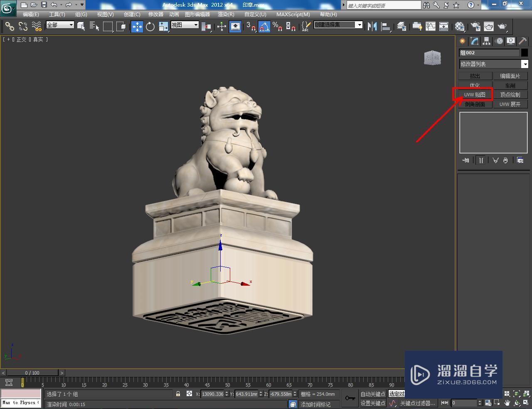Screen dimensions: 532x409
Task: Click the search keyword input field
Action: (384, 5)
